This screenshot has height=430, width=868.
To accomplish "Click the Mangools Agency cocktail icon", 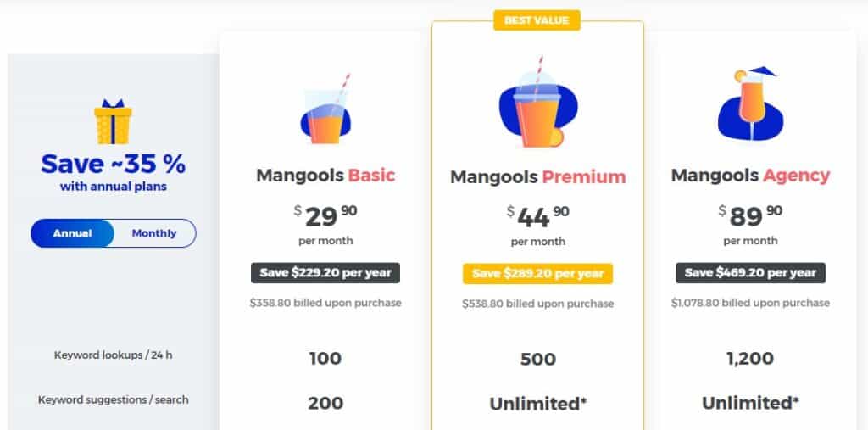I will pos(751,104).
